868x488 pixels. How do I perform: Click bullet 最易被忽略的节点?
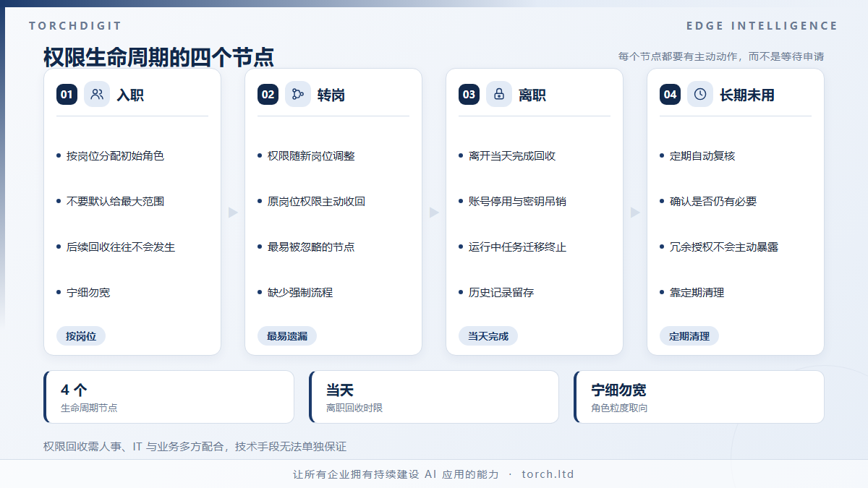click(x=311, y=247)
